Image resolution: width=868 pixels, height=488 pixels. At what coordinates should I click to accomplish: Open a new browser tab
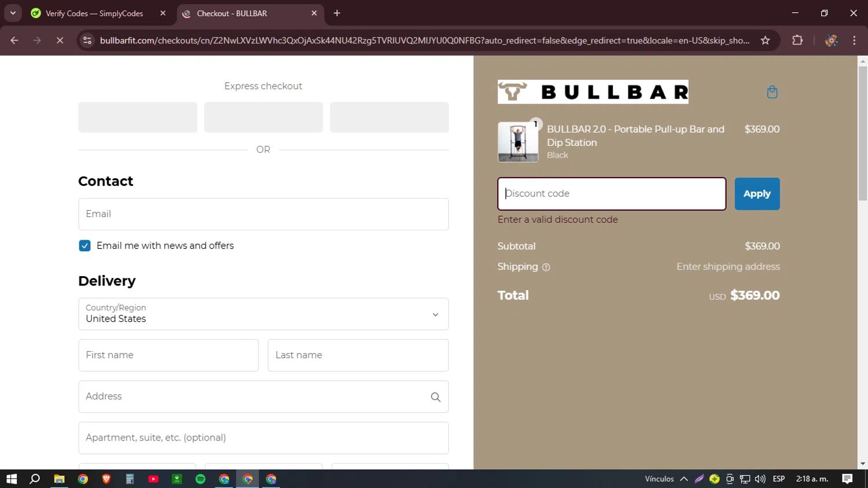pyautogui.click(x=337, y=13)
